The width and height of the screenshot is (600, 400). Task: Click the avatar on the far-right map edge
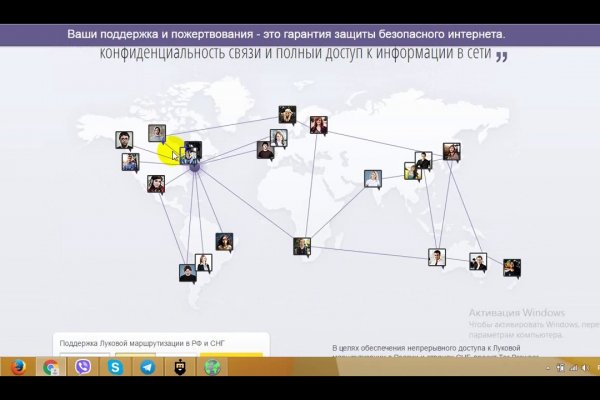tap(512, 267)
